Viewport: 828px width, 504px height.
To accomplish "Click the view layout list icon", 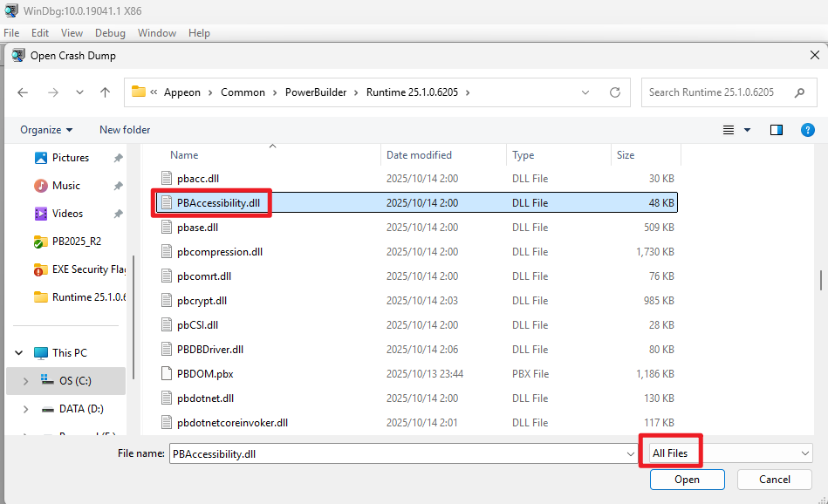I will pos(729,130).
